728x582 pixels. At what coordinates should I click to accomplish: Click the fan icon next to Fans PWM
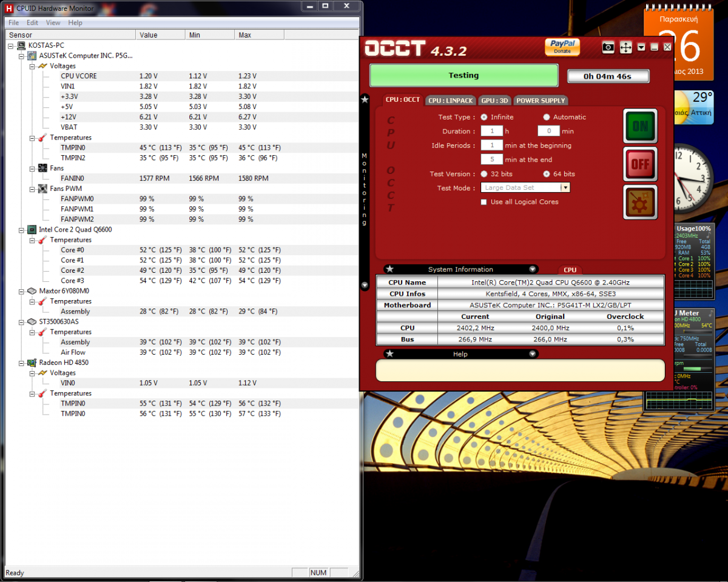(43, 189)
